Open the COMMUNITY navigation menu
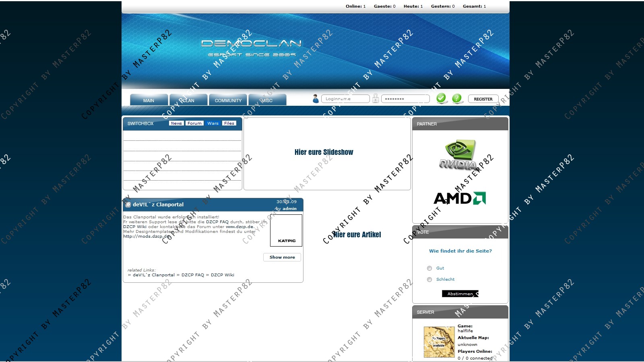The height and width of the screenshot is (362, 644). coord(228,100)
